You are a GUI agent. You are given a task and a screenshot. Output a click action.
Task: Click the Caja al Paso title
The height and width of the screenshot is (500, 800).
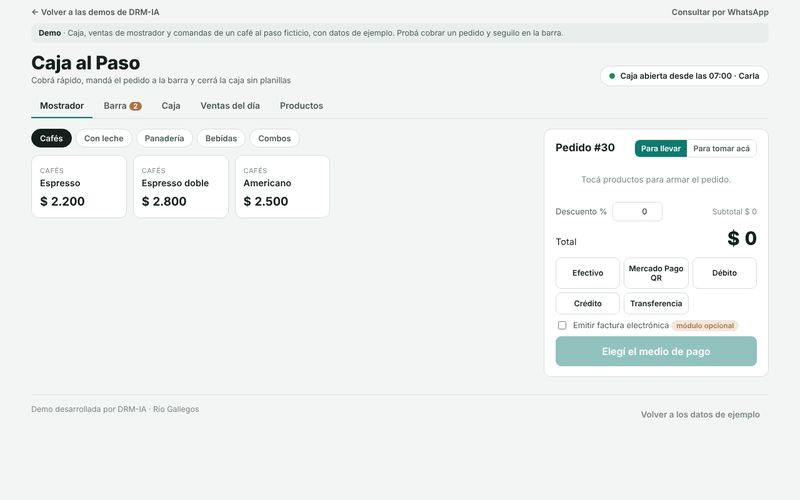[86, 63]
